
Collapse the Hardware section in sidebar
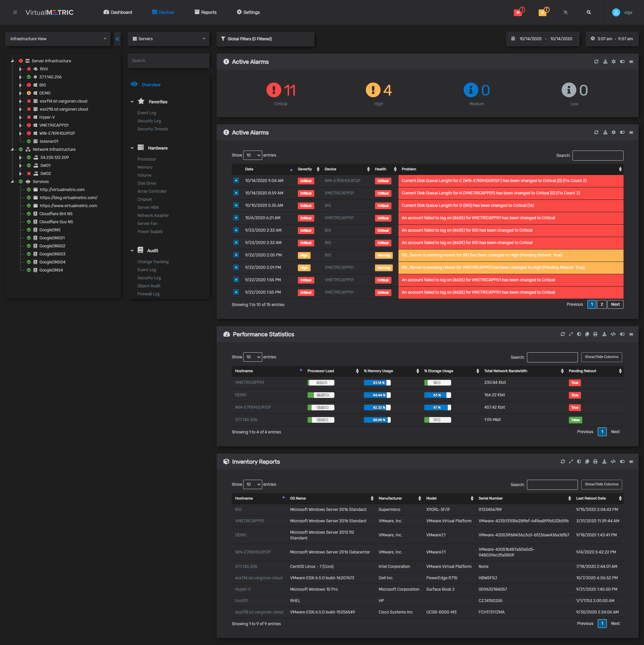pos(132,148)
